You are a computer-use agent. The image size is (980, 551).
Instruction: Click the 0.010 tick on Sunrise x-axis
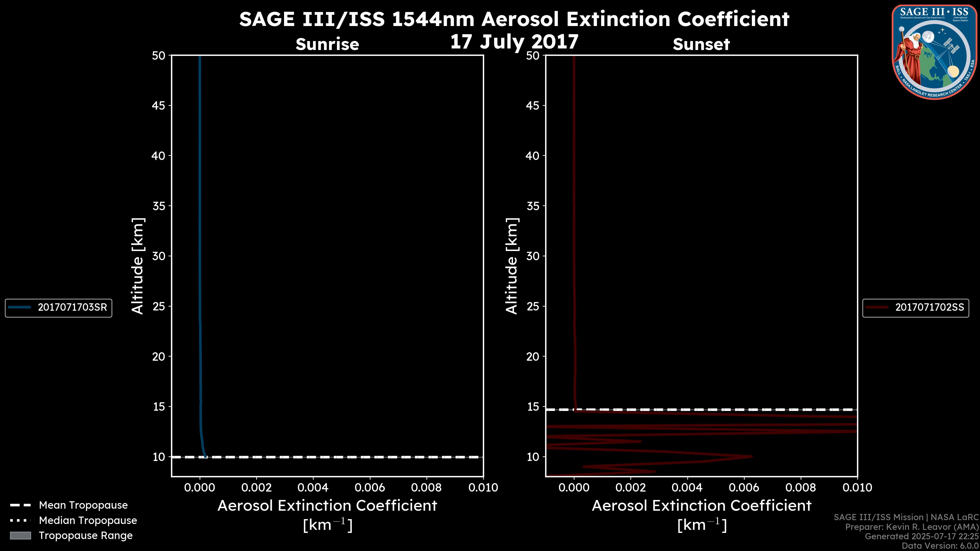click(483, 487)
